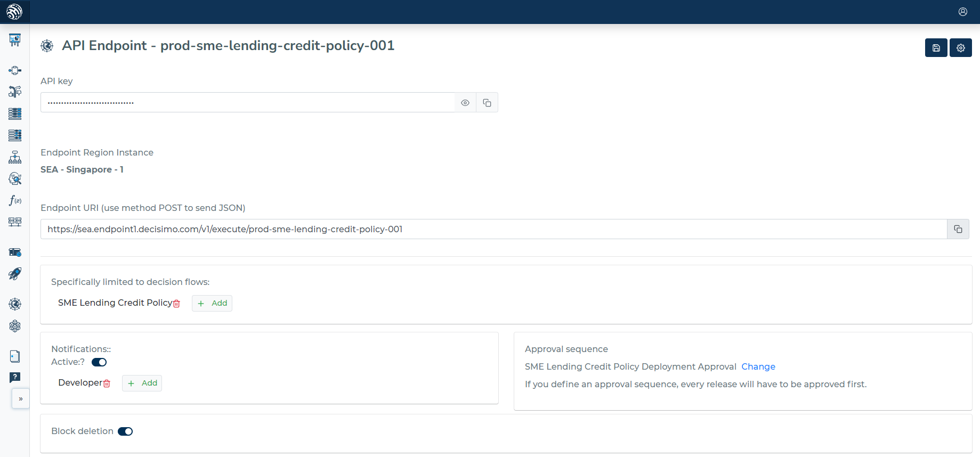Open endpoint settings gear button

961,48
